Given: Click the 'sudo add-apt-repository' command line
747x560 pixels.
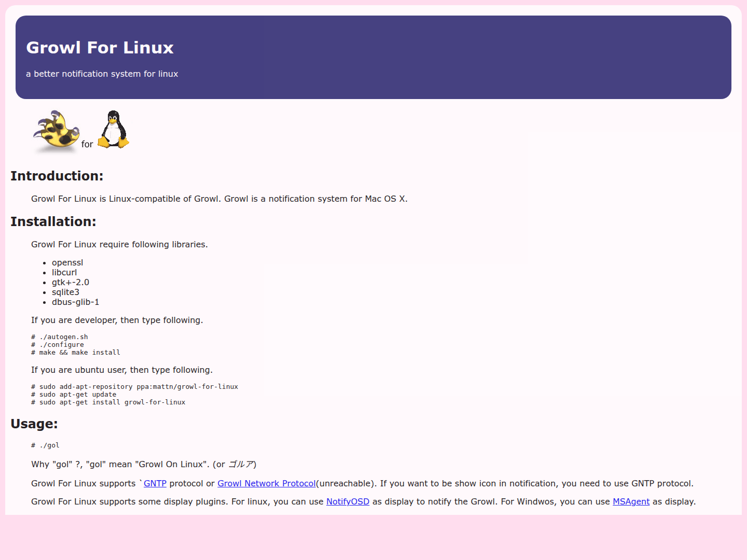Looking at the screenshot, I should point(135,387).
